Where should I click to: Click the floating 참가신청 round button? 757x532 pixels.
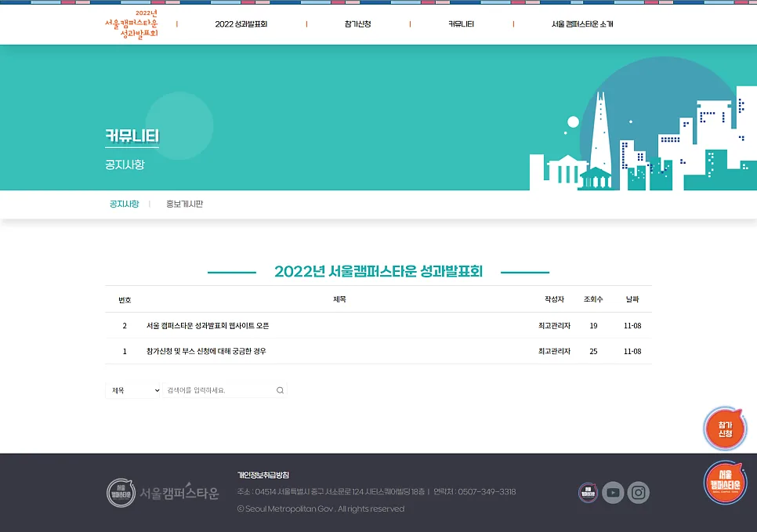point(725,429)
